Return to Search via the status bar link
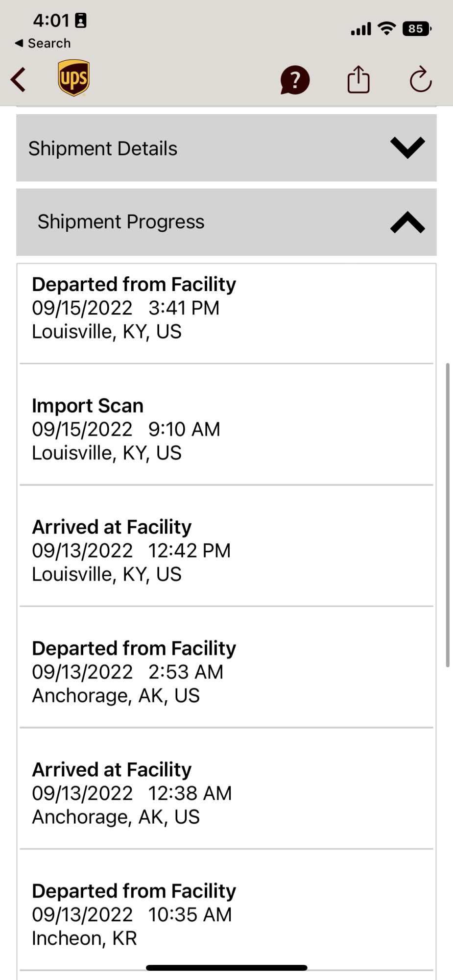453x980 pixels. 43,43
